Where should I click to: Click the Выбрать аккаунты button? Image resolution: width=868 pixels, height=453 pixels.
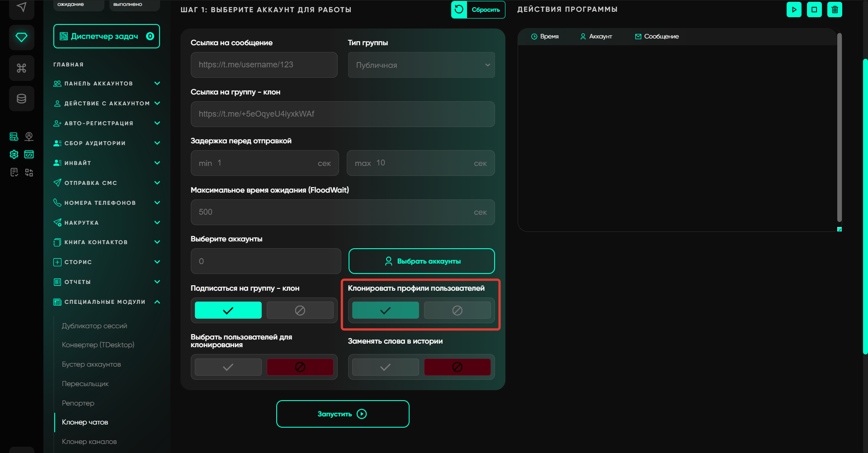421,261
